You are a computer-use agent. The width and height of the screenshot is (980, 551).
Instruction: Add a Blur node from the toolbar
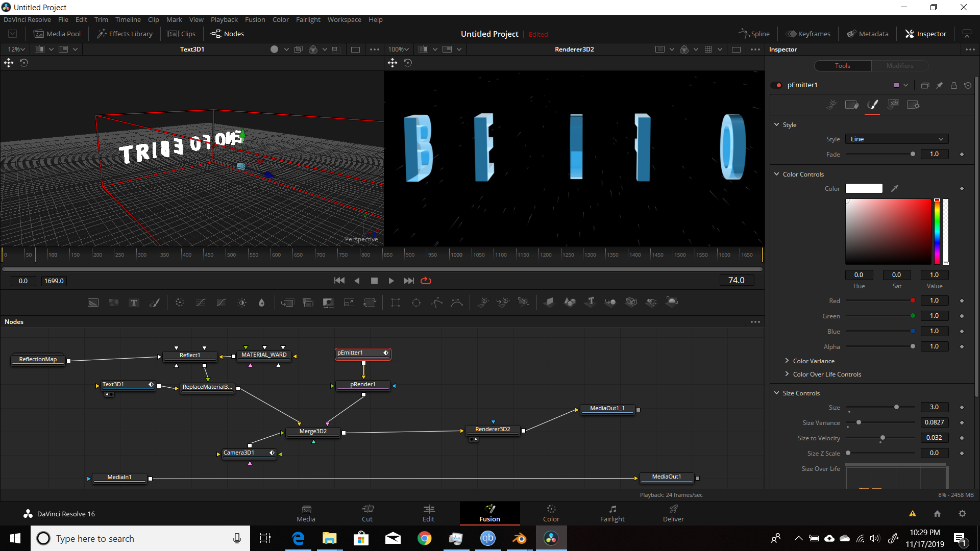pos(262,303)
